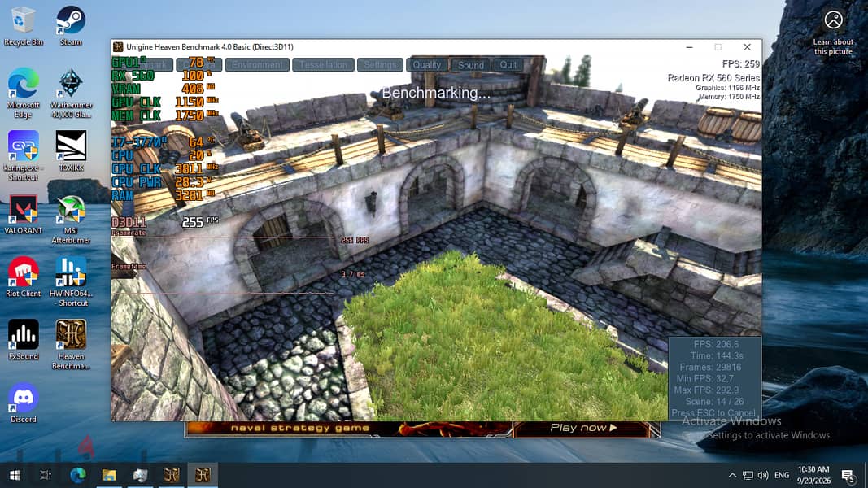The image size is (868, 488).
Task: Open the HWiNFO64 shortcut icon
Action: 71,283
